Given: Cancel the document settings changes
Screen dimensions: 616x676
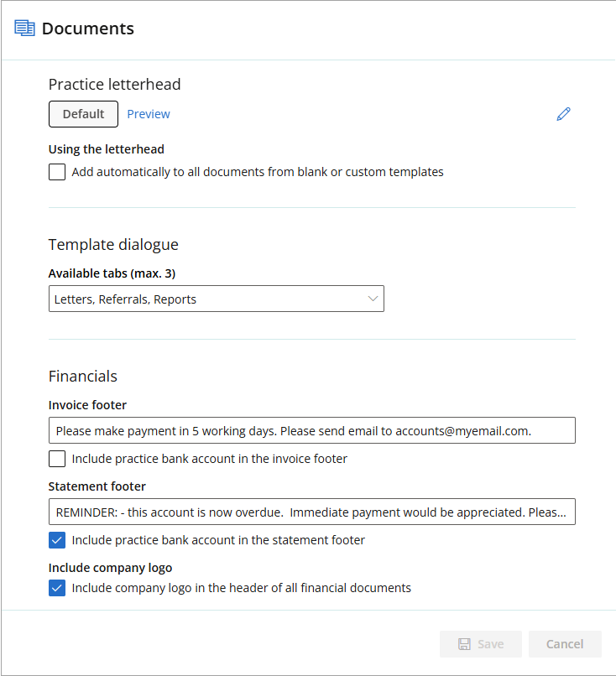Looking at the screenshot, I should pyautogui.click(x=565, y=644).
